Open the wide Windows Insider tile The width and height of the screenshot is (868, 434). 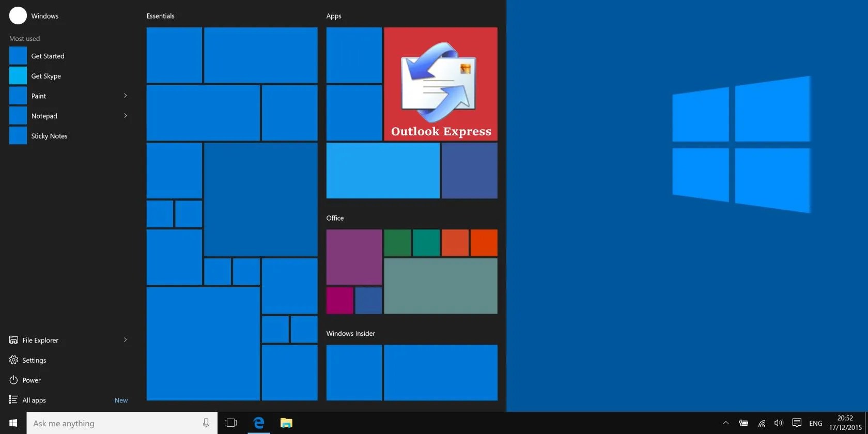(441, 373)
